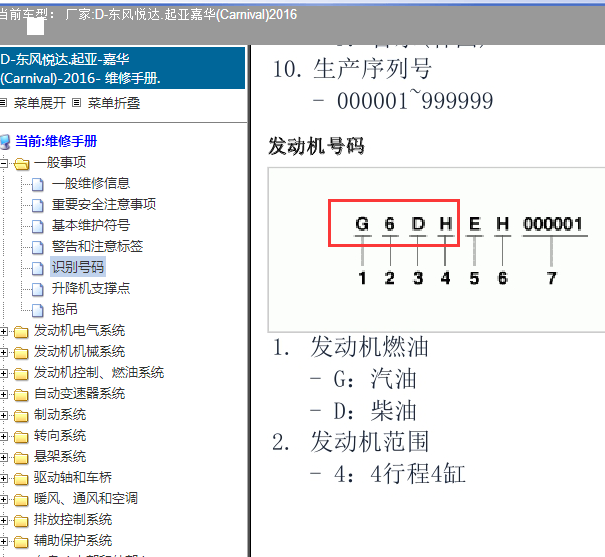Expand the 发动机控制、燃油系统 folder
This screenshot has height=557, width=605.
3,373
